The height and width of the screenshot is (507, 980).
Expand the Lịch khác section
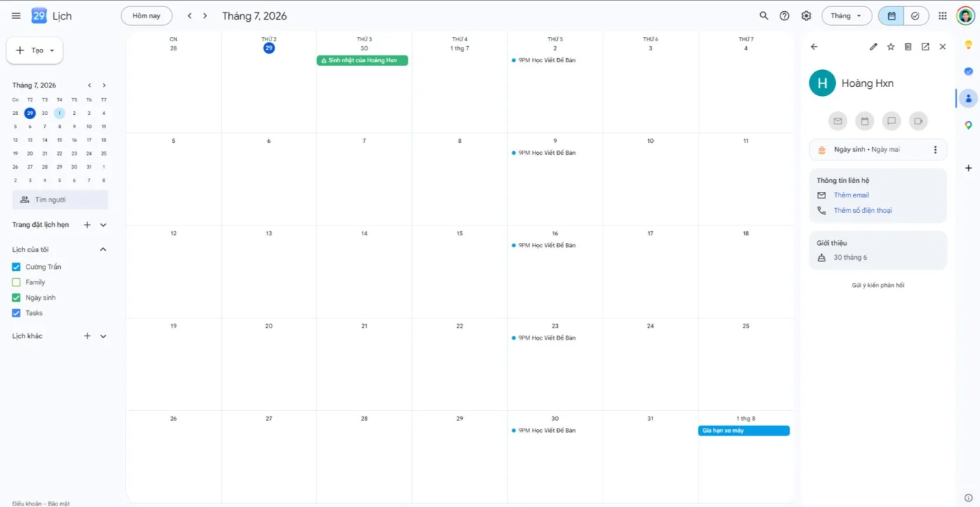[104, 336]
